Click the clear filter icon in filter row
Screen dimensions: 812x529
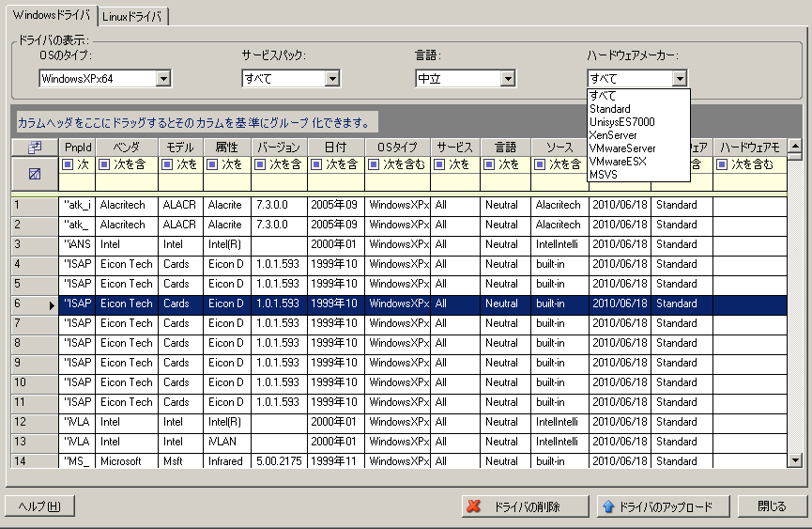pyautogui.click(x=35, y=174)
